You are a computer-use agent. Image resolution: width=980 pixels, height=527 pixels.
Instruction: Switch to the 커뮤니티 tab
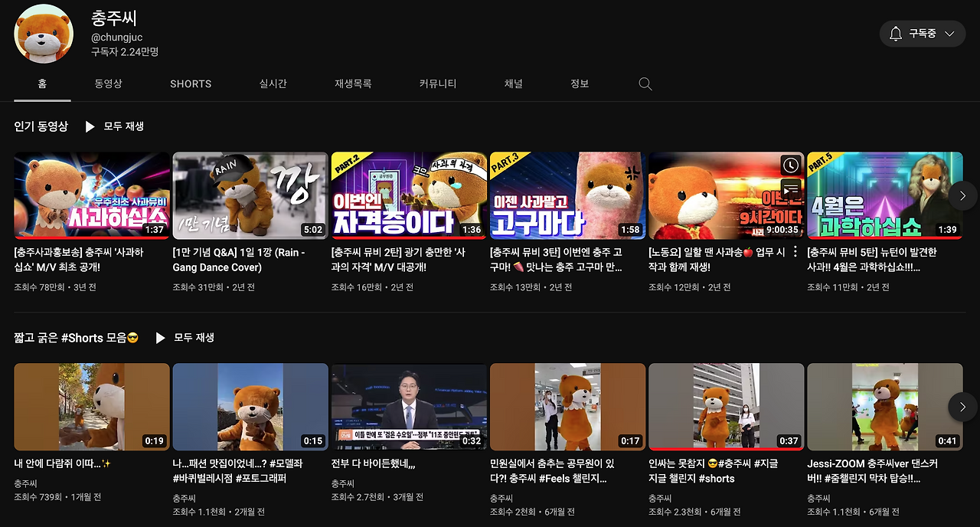[438, 83]
